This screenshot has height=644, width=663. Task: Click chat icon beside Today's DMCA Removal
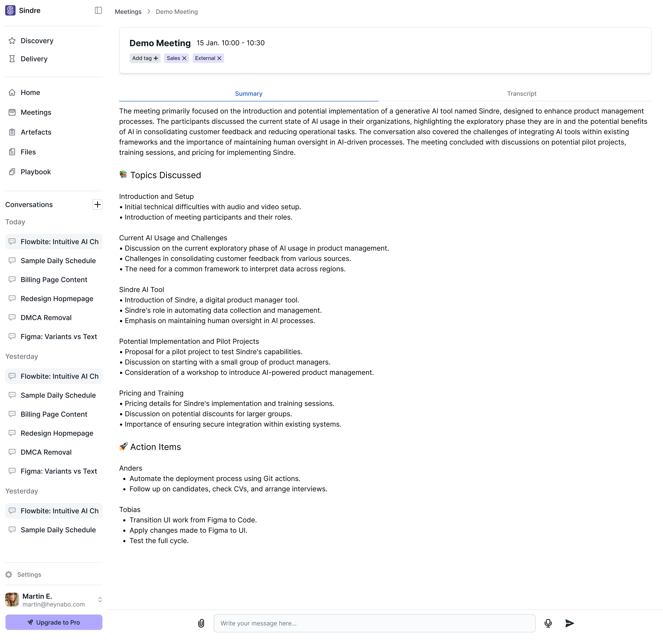point(12,317)
